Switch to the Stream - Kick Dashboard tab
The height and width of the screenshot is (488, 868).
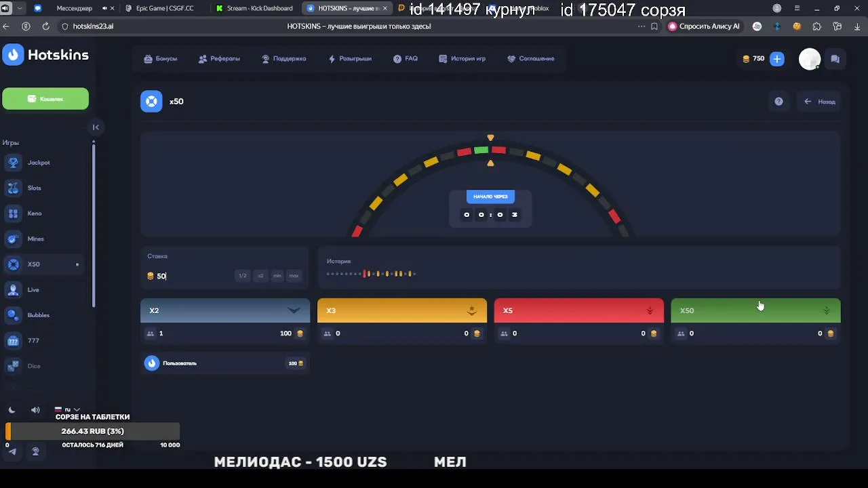tap(254, 8)
